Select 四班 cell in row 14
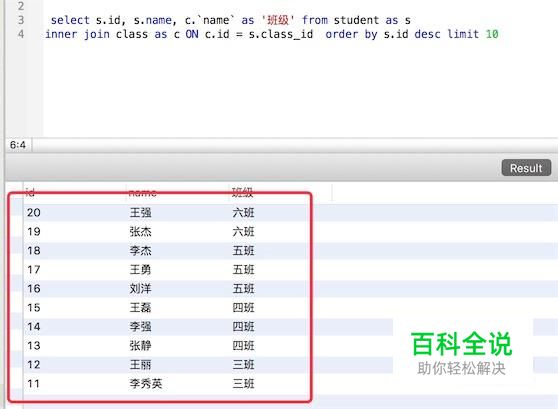The image size is (558, 409). [243, 326]
